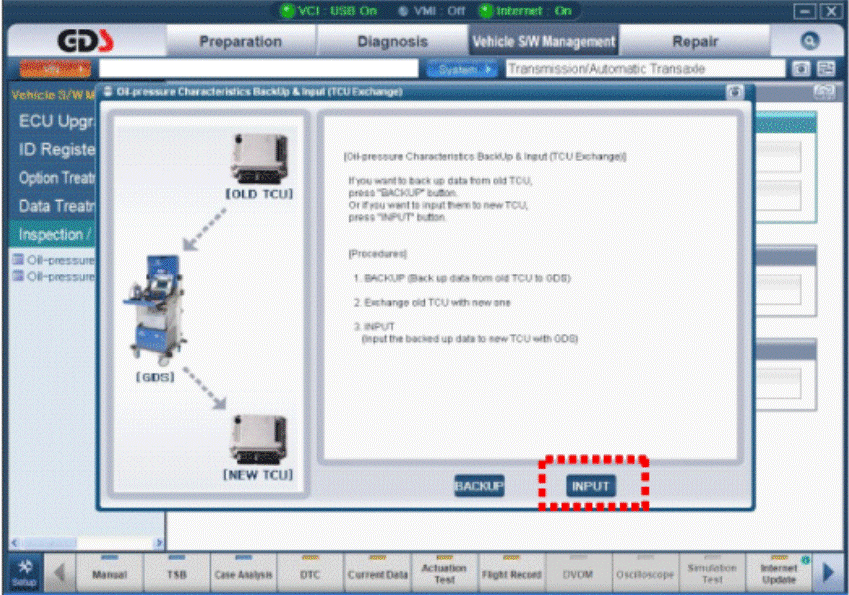Open the Repair tab
The image size is (849, 595).
695,41
